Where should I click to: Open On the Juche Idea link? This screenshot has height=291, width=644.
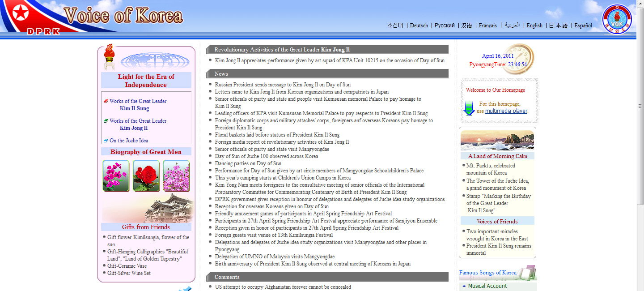point(129,141)
